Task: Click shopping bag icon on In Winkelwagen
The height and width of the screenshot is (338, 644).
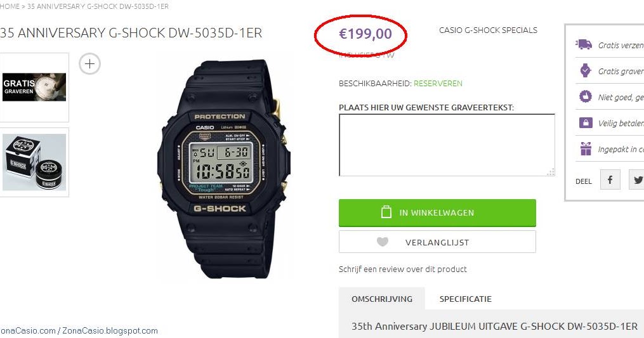Action: pos(386,212)
